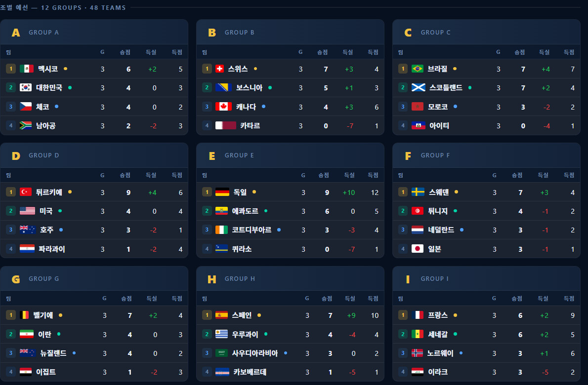Select the Brazil flag in Group C
The image size is (588, 385).
click(x=418, y=69)
